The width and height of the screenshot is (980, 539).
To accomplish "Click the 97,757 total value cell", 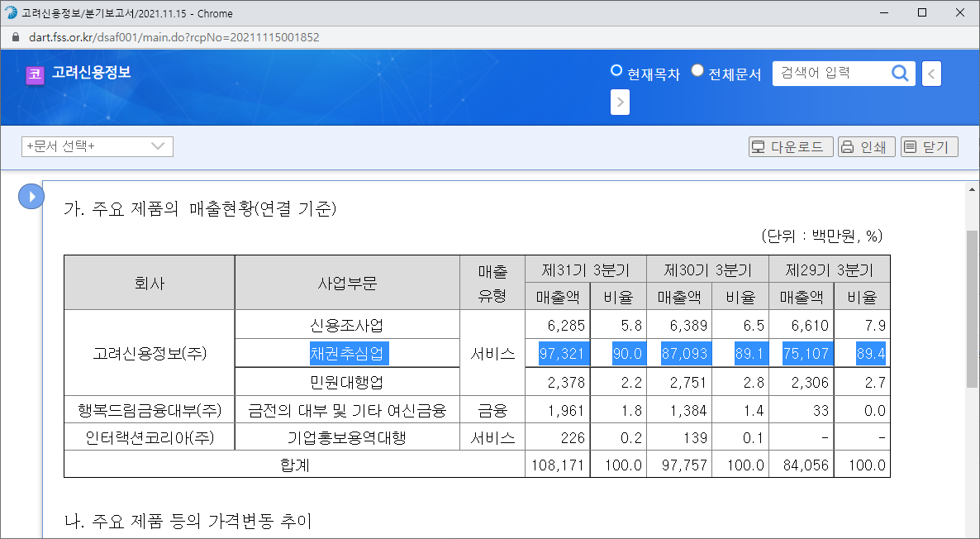I will pos(679,465).
